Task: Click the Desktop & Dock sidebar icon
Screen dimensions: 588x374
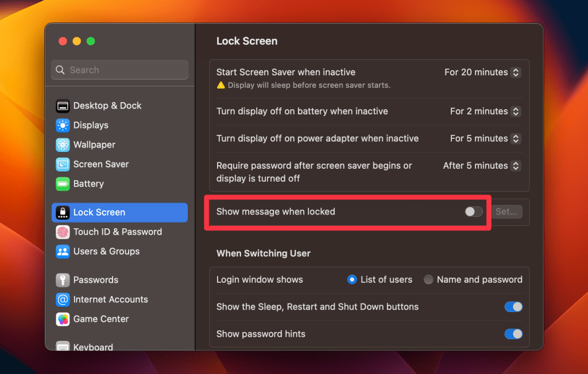Action: (x=63, y=106)
